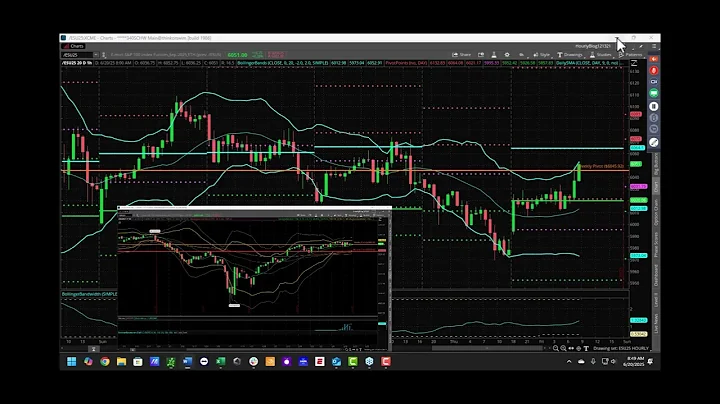720x404 pixels.
Task: Click Drawing set: ES025 HOURLY label
Action: click(621, 348)
